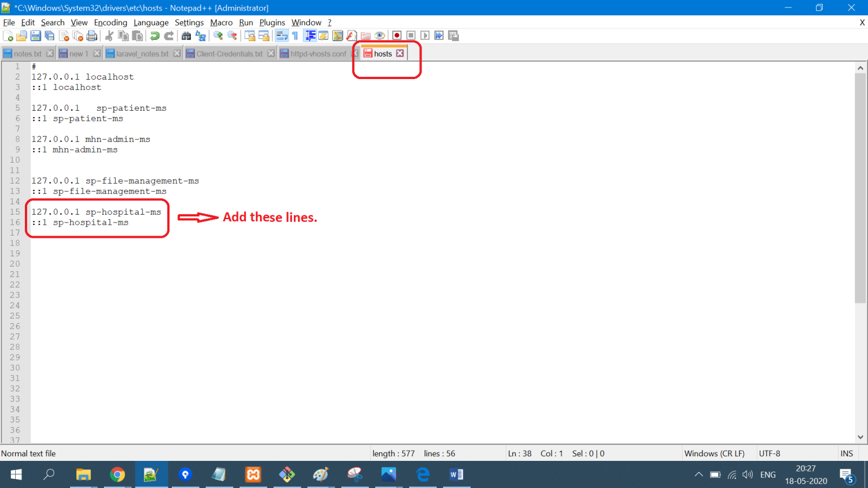Print the file using the printer icon

92,36
